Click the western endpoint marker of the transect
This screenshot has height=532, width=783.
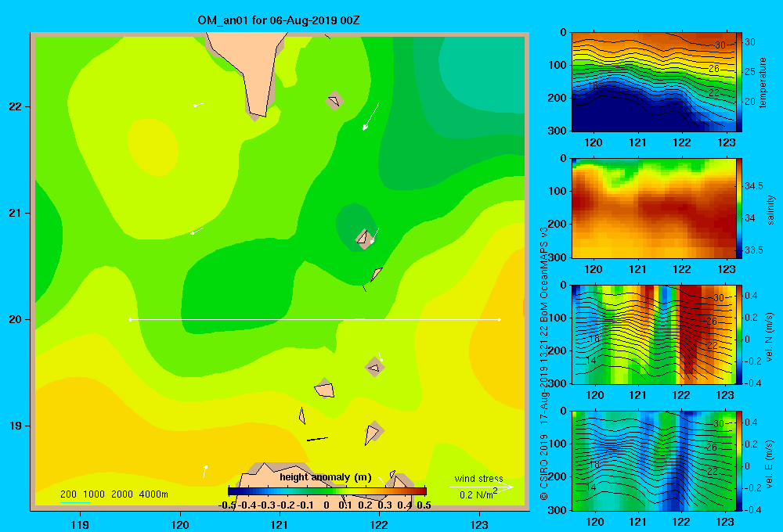click(130, 319)
